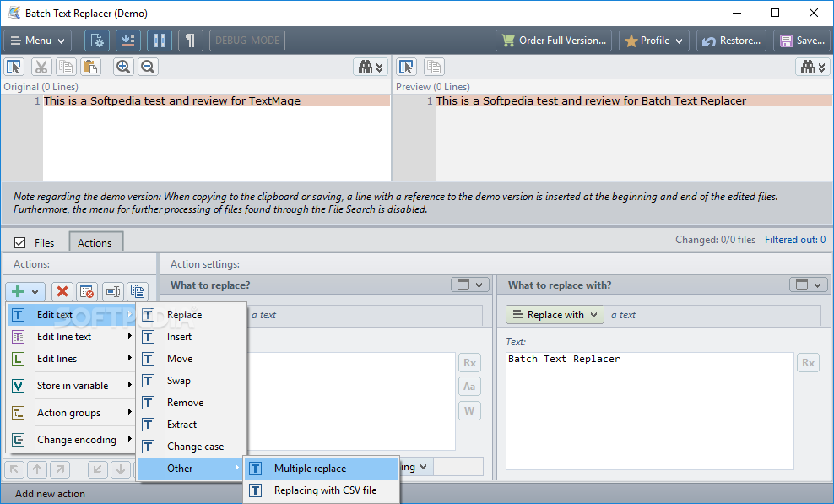The width and height of the screenshot is (834, 504).
Task: Choose Remove from submenu
Action: coord(192,403)
